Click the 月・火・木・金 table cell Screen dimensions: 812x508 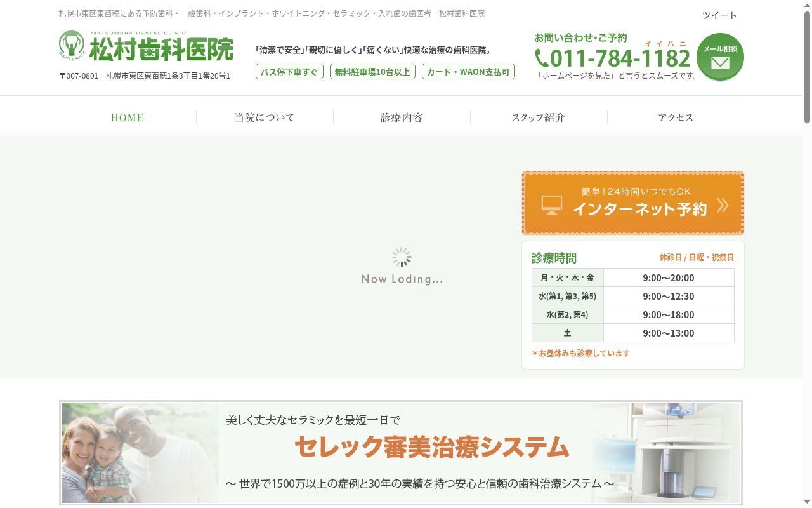pos(568,277)
